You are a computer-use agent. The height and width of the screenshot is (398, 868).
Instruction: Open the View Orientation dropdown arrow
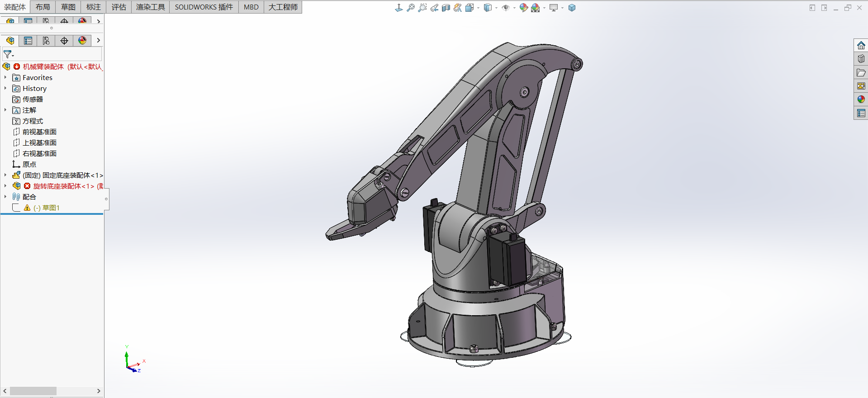coord(478,8)
